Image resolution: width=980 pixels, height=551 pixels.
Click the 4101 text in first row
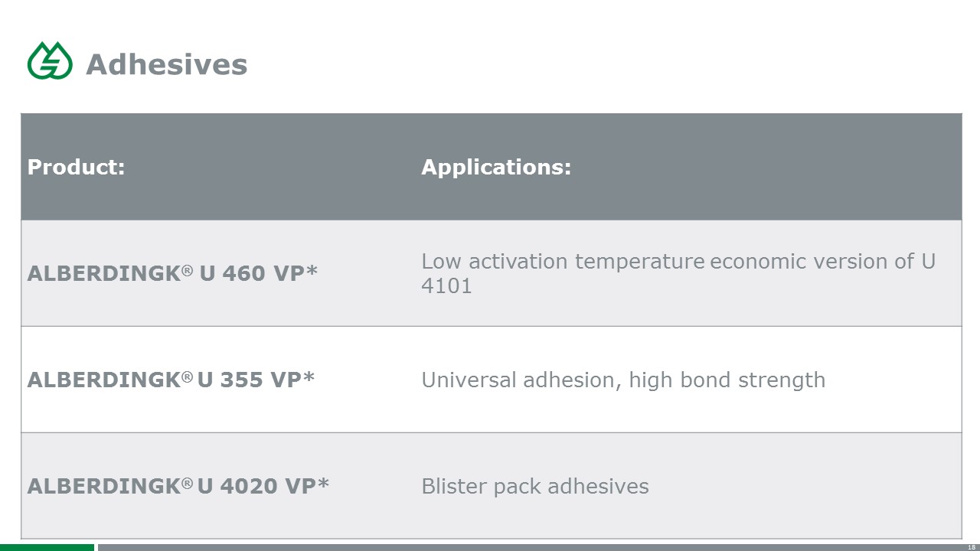[446, 286]
